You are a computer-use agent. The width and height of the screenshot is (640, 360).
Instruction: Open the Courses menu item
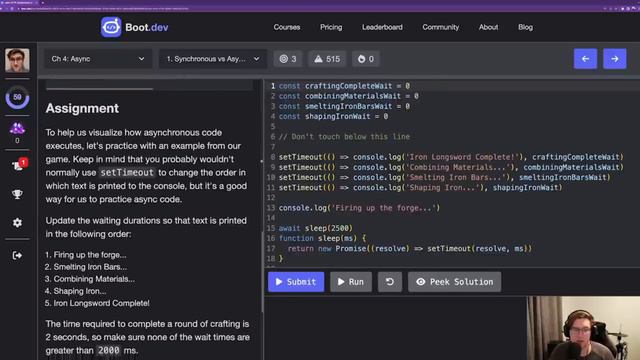click(x=287, y=27)
